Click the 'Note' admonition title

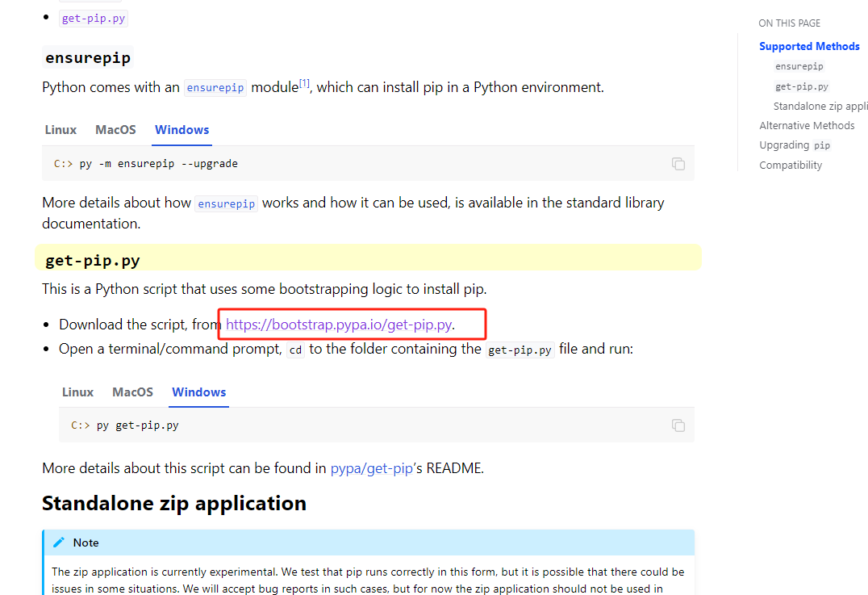[x=86, y=543]
